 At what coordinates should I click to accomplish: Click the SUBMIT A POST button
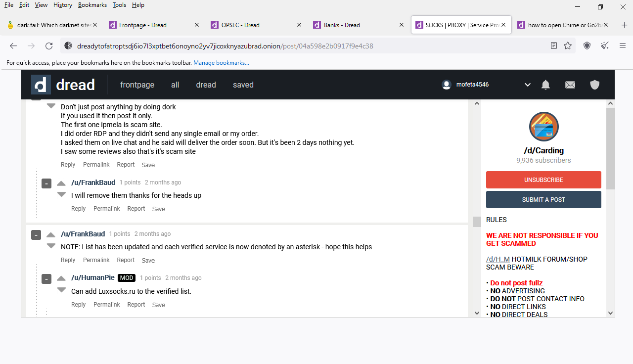[543, 200]
